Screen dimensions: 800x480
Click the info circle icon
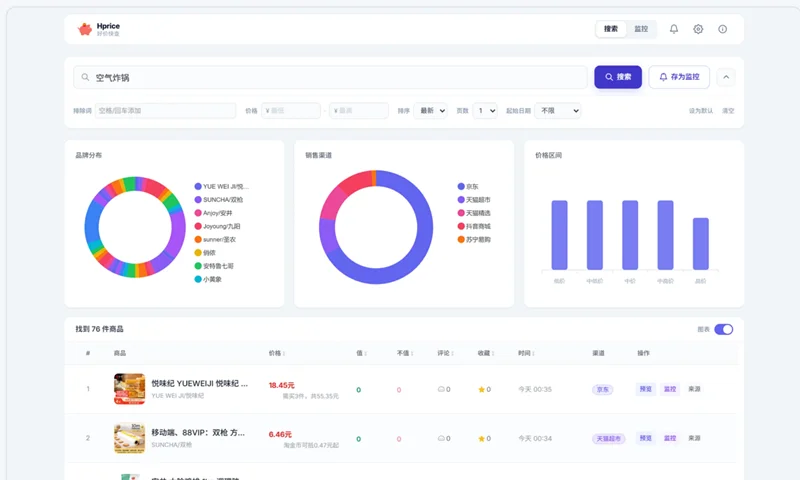[x=722, y=29]
